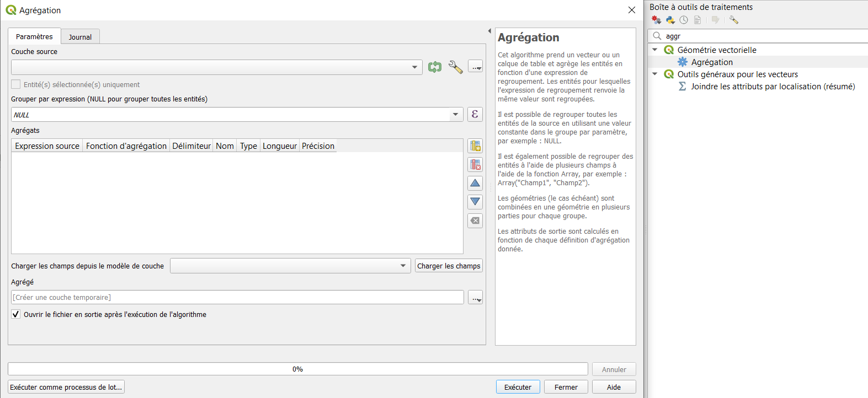Open toolbox options wrench icon
Screen dimensions: 868x398
click(x=733, y=20)
